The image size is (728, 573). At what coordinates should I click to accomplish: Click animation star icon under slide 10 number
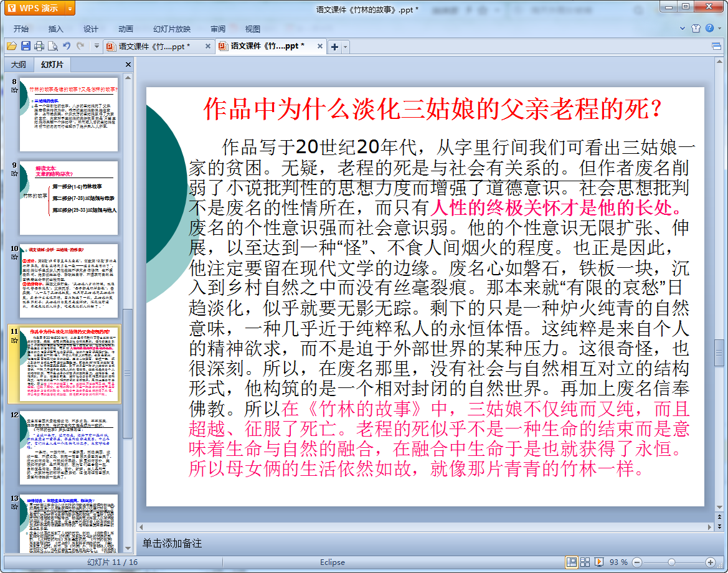[x=14, y=257]
